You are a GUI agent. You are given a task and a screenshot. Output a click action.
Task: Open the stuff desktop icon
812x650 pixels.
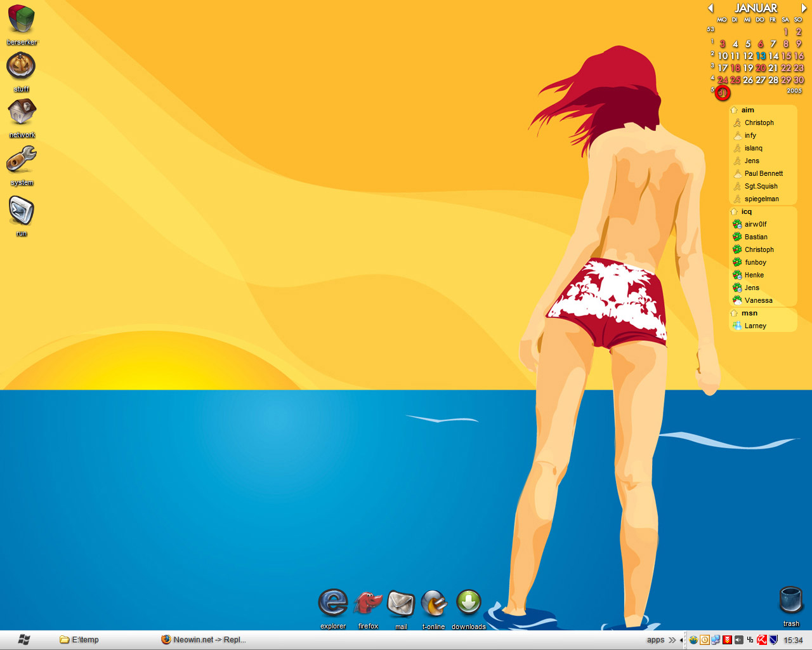click(x=21, y=66)
